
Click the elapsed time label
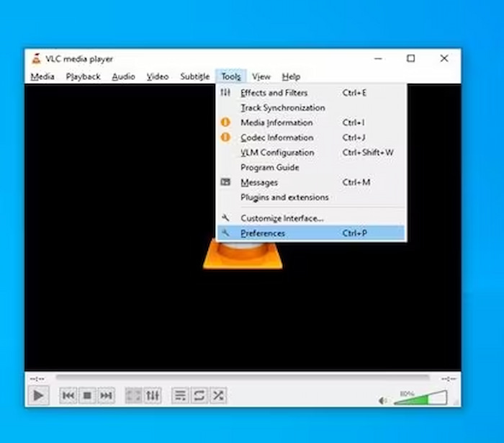(37, 379)
